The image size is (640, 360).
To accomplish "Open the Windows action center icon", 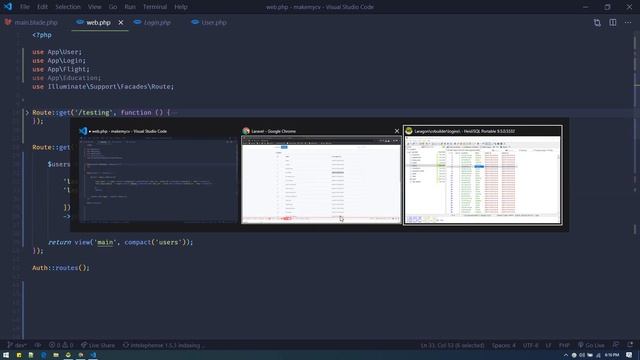I will (629, 355).
